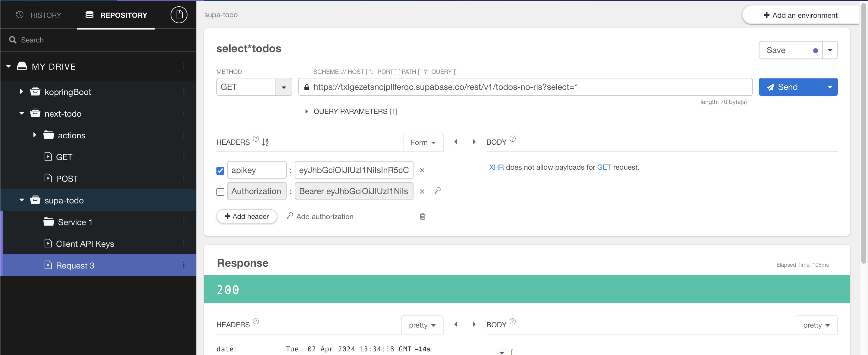The height and width of the screenshot is (355, 868).
Task: Expand the actions folder
Action: (35, 135)
